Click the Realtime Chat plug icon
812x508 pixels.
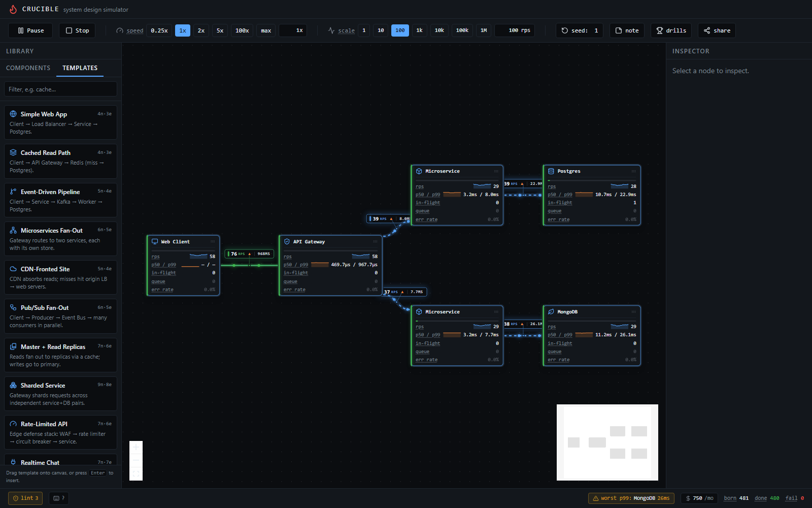click(13, 462)
